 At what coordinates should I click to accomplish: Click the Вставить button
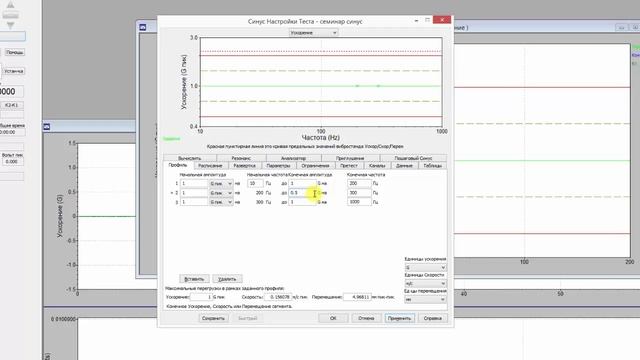click(x=194, y=279)
